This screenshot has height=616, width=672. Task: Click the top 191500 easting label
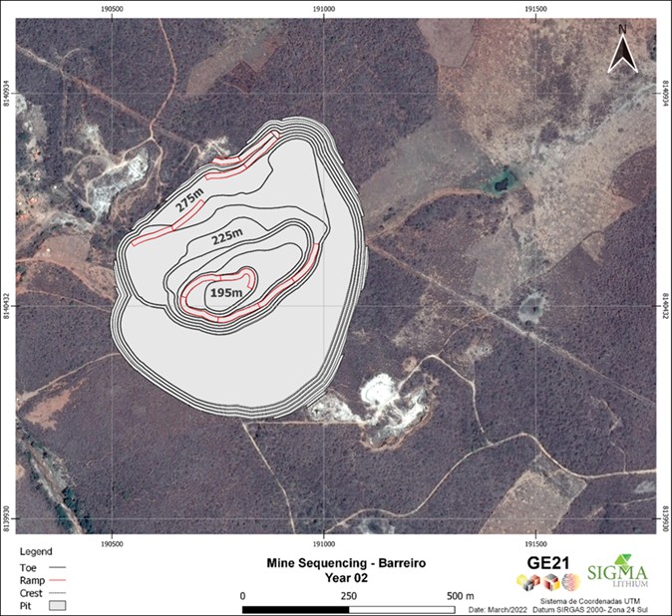point(536,9)
